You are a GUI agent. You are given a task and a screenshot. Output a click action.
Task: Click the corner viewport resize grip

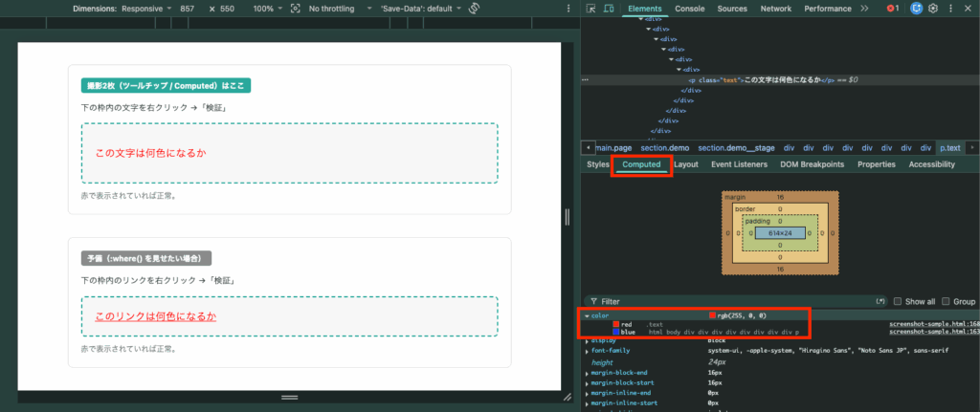point(568,397)
